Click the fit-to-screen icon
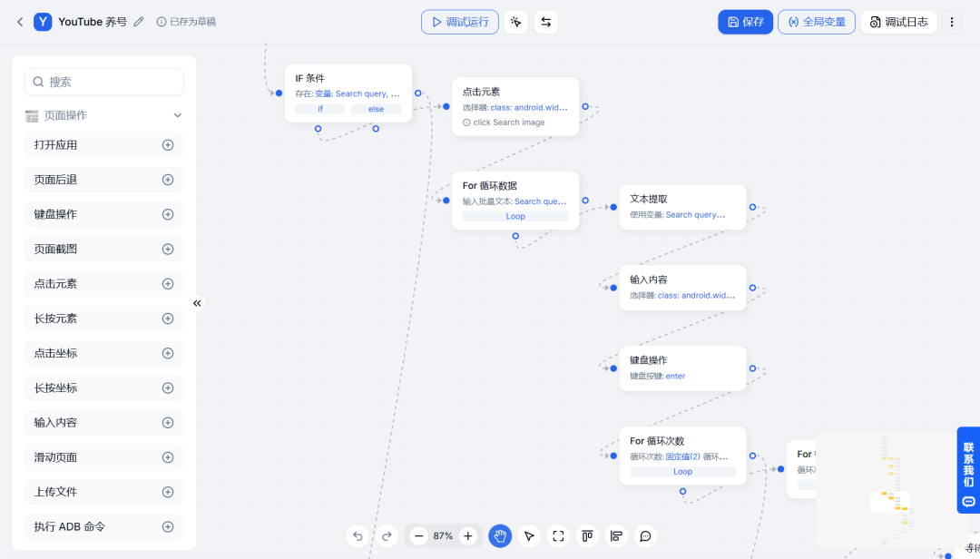This screenshot has width=980, height=559. click(x=558, y=536)
